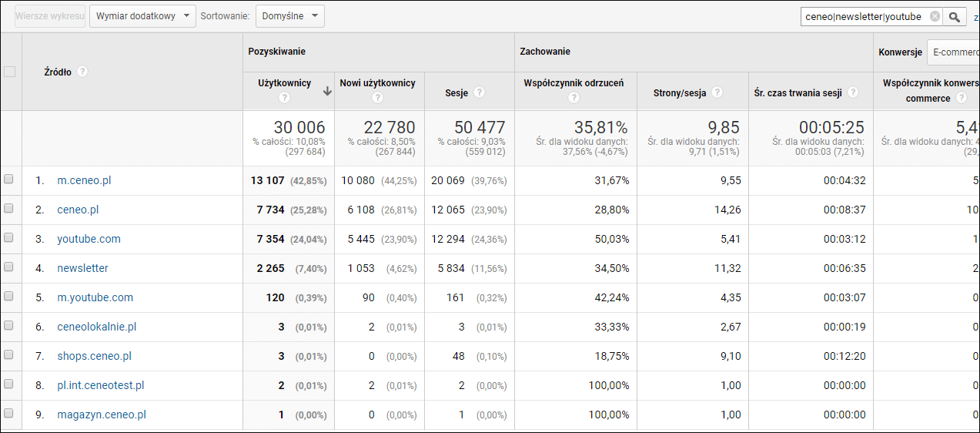Open the ceneo.pl source link

(x=78, y=210)
